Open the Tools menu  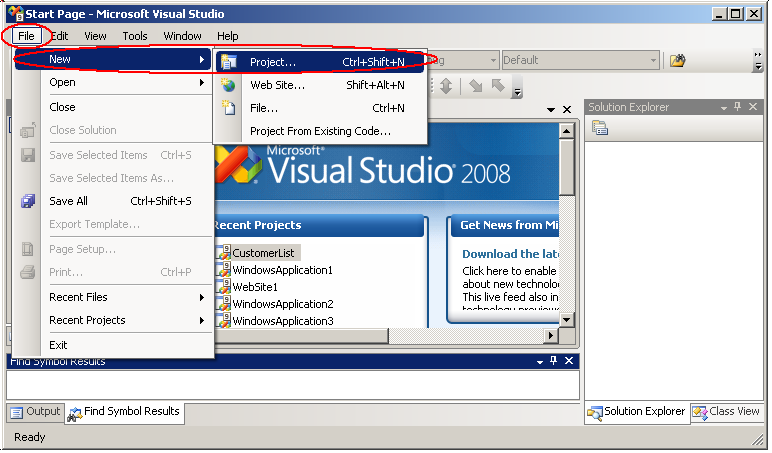[x=135, y=36]
